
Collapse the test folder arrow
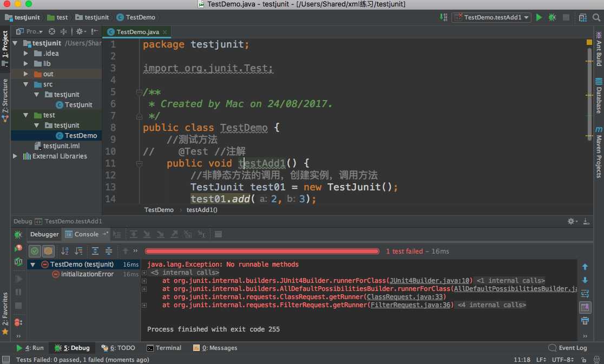26,115
